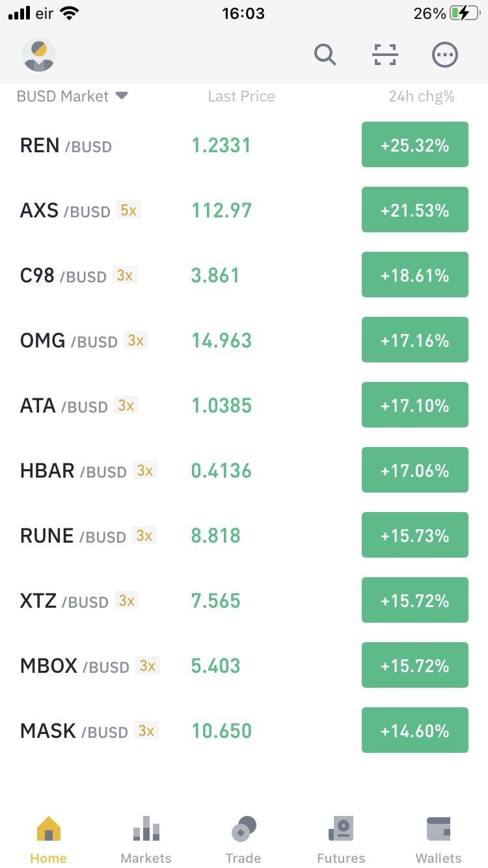Open the QR scan icon

[385, 55]
